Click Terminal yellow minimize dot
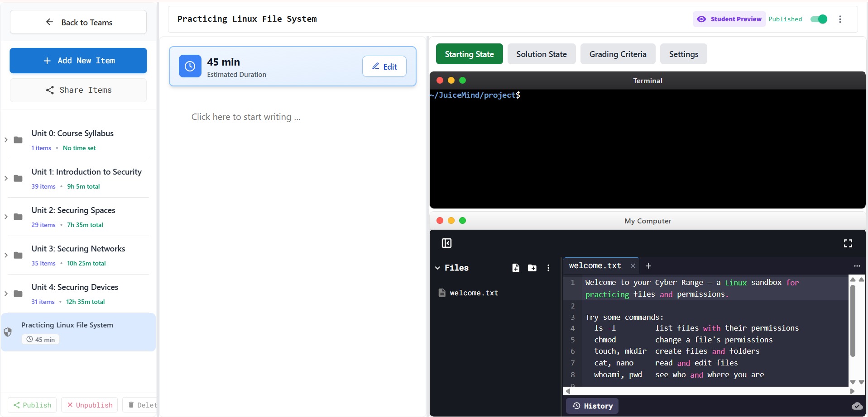This screenshot has height=417, width=868. click(451, 81)
